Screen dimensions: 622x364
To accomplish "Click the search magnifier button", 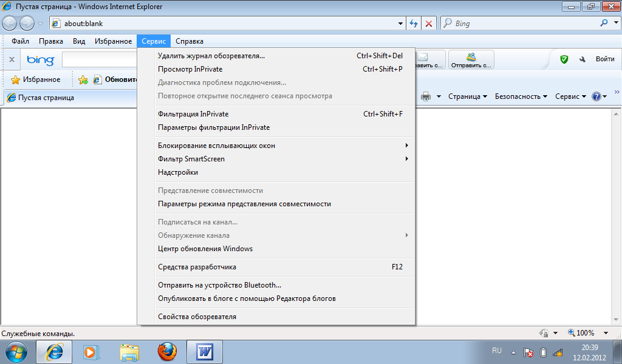I will point(604,23).
